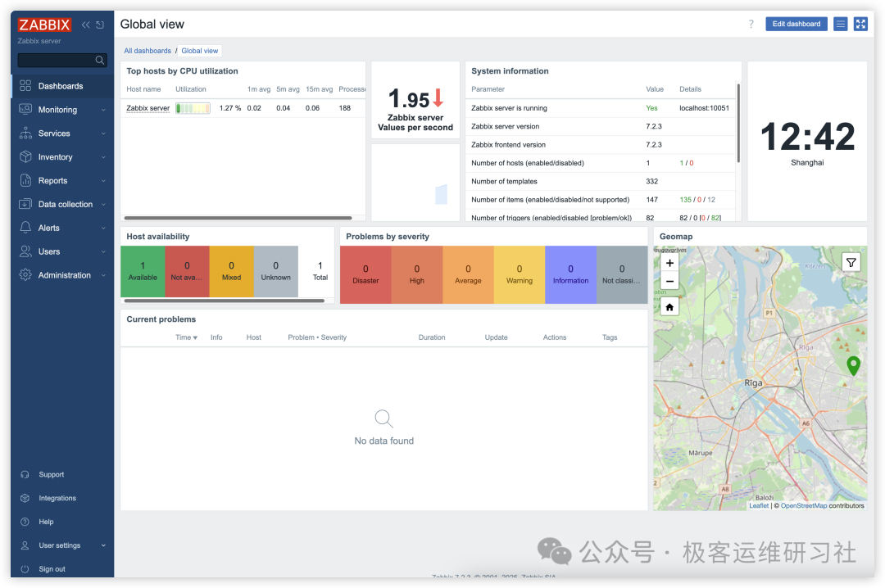
Task: Expand the Data collection menu chevron
Action: pyautogui.click(x=103, y=205)
